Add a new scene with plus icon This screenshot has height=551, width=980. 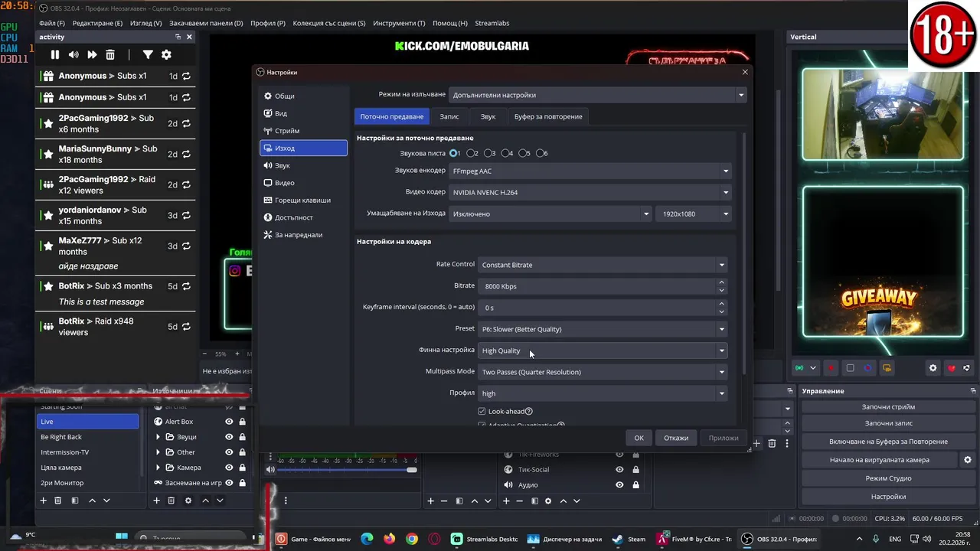tap(44, 500)
